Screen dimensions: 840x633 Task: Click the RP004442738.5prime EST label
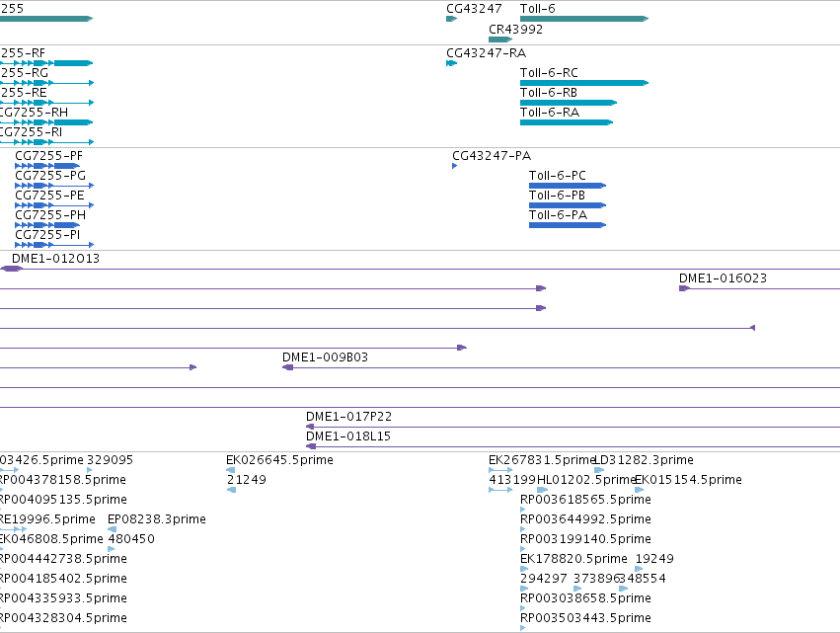click(64, 560)
